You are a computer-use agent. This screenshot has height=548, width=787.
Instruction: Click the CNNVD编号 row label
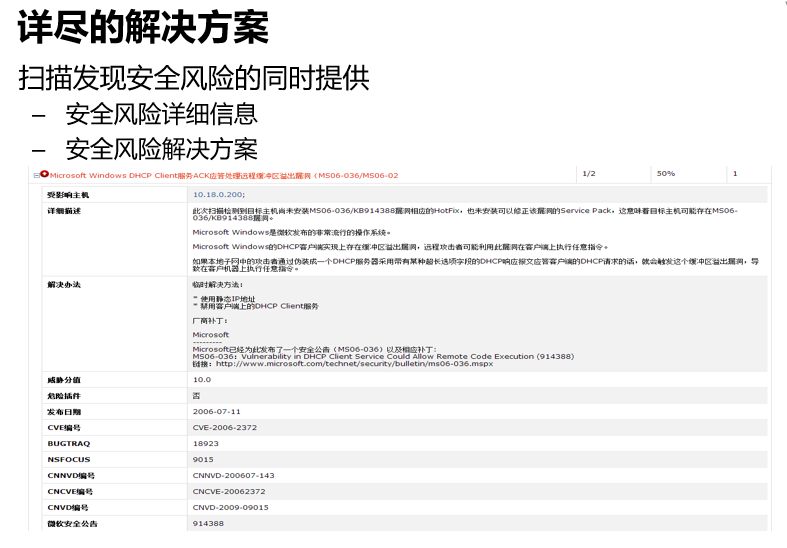click(71, 476)
